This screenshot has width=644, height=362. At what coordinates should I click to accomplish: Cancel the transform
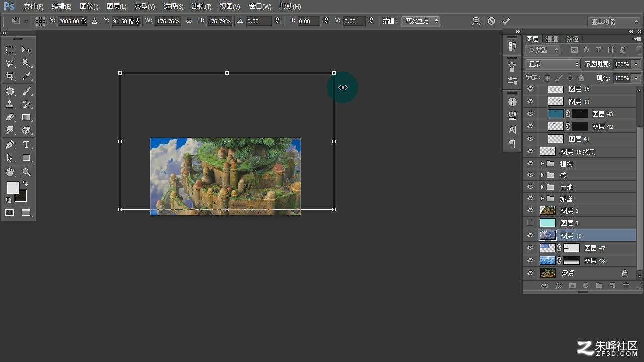pos(491,21)
